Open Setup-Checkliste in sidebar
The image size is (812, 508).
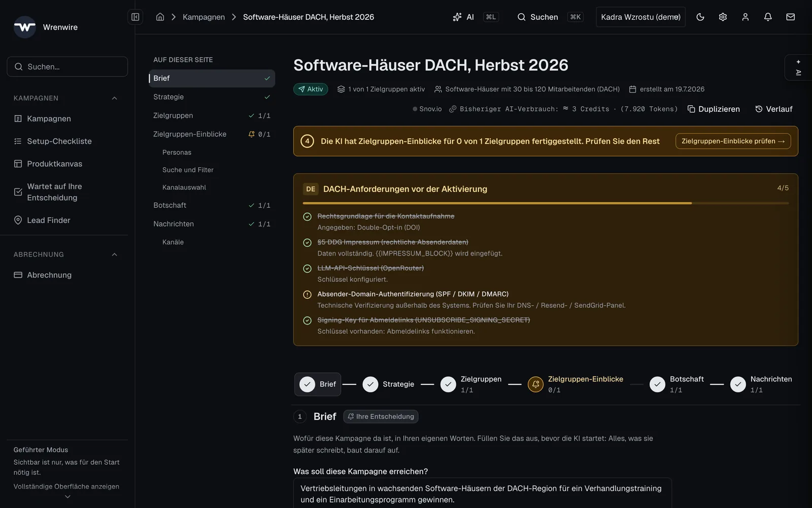67,141
